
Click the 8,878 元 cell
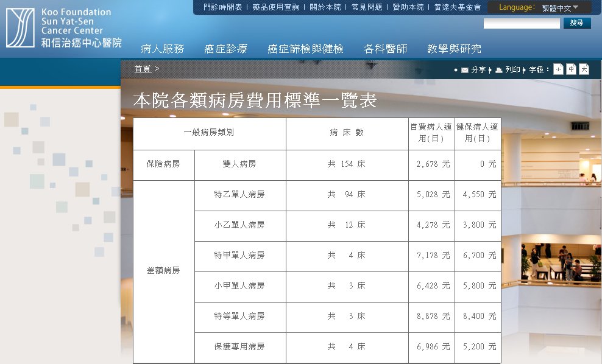pos(431,318)
